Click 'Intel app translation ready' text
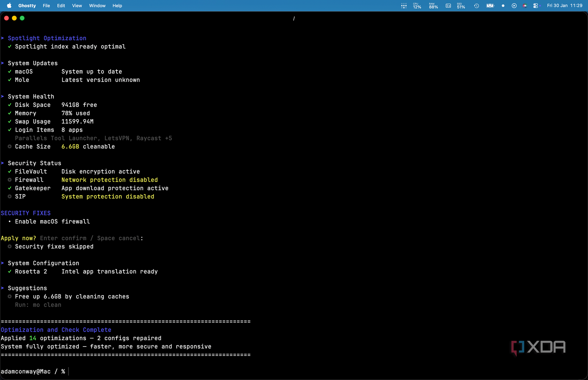The height and width of the screenshot is (380, 588). [109, 271]
